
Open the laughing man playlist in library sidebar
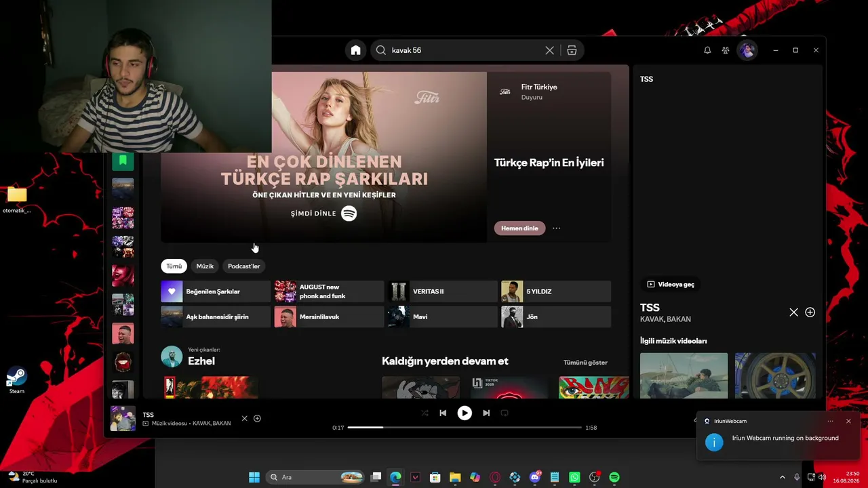point(123,333)
